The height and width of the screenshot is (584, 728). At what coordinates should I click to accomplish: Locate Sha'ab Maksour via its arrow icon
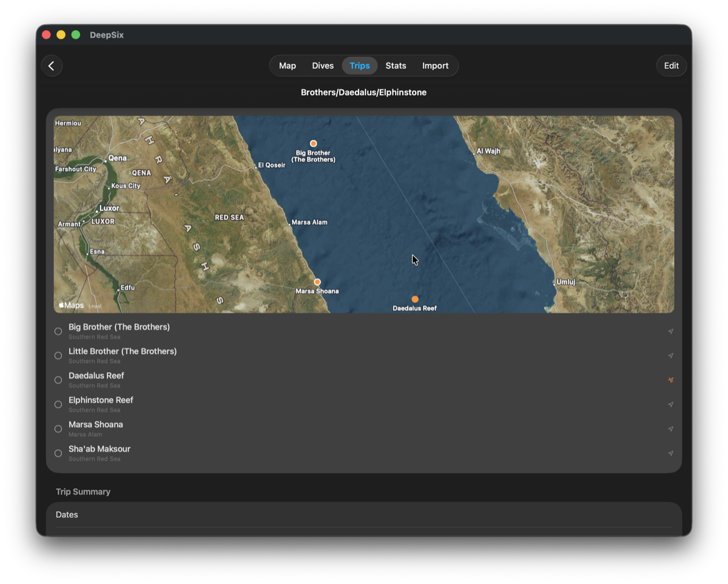point(670,453)
